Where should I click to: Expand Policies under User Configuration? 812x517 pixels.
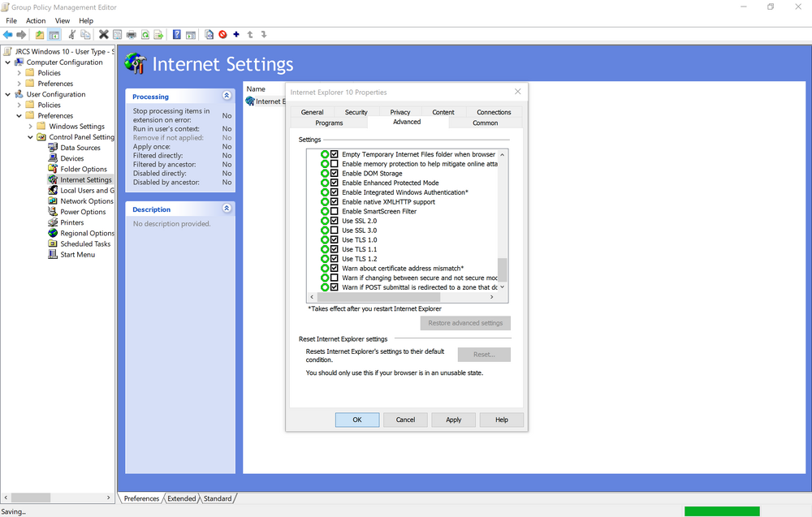tap(19, 105)
